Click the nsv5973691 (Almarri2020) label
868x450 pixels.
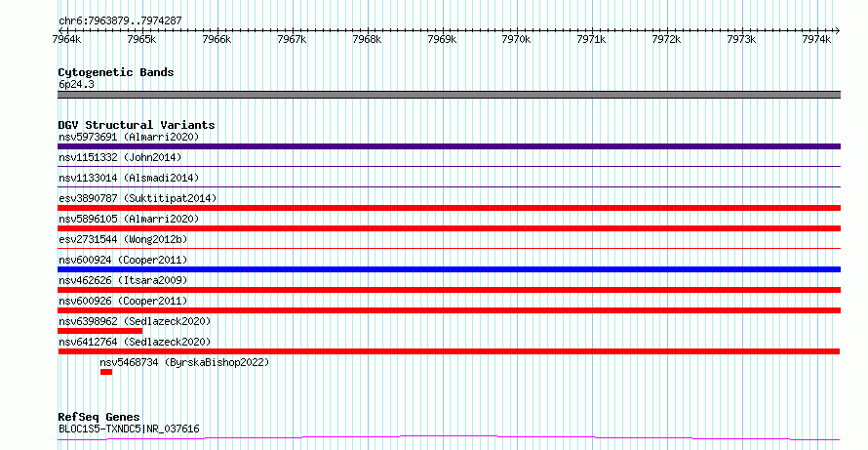click(x=129, y=137)
